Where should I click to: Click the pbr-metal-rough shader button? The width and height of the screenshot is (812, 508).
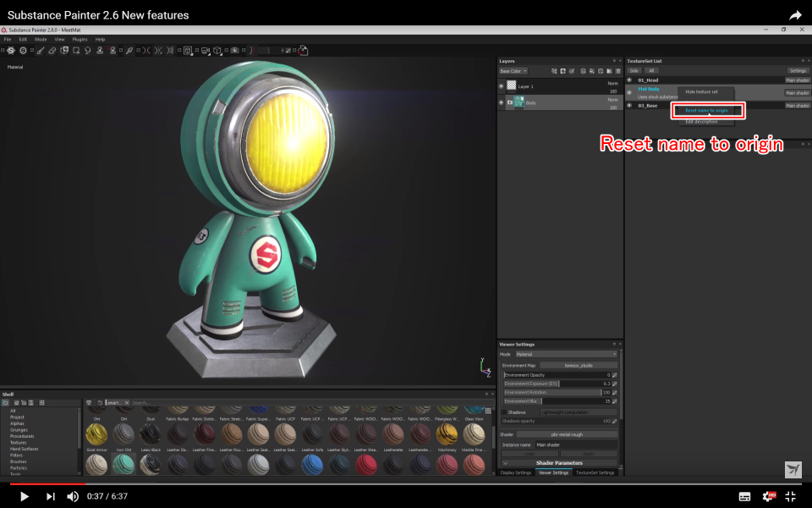coord(567,434)
